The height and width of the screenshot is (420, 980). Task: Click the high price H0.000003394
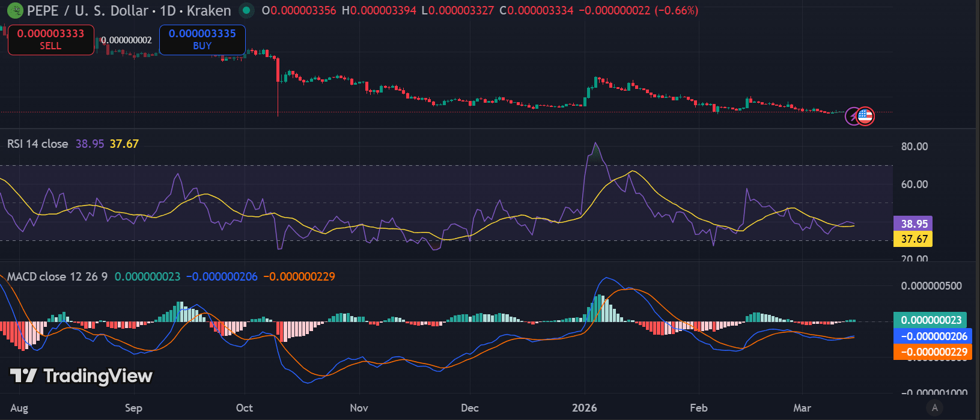[x=379, y=10]
